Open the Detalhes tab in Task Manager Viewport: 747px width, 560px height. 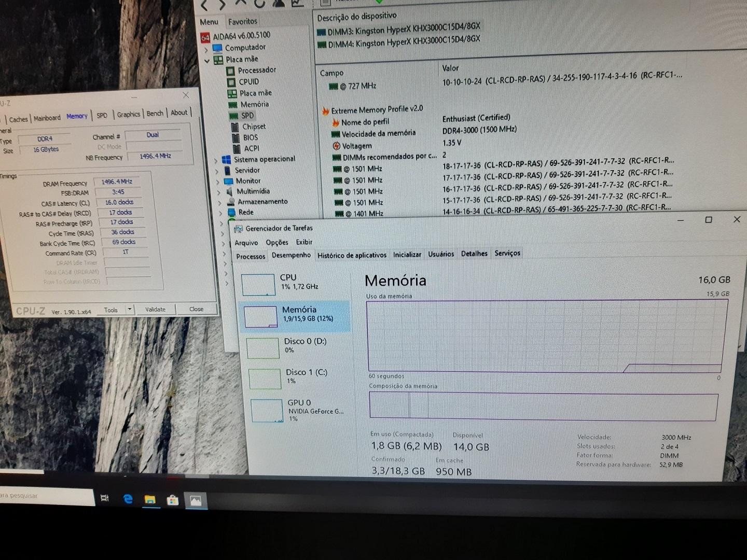click(474, 253)
